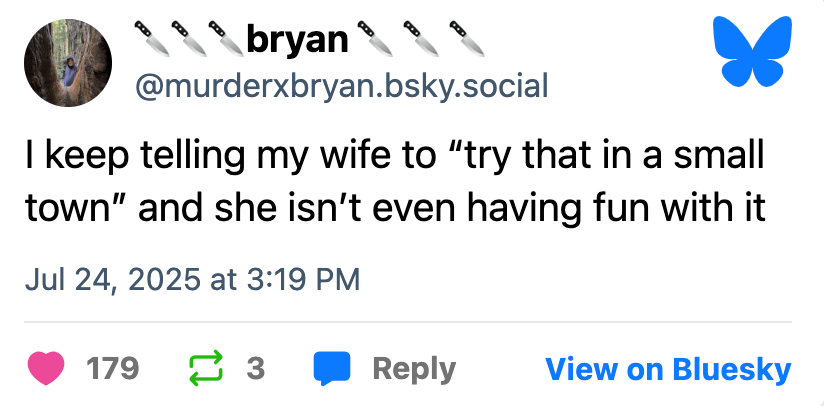Open the "bryan" display name
824x406 pixels.
pos(297,39)
